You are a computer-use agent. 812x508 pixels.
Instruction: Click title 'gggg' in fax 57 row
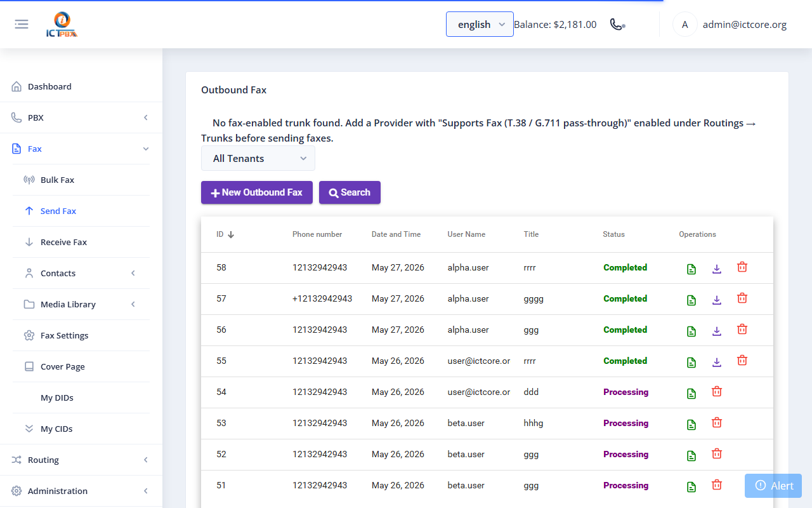[534, 298]
